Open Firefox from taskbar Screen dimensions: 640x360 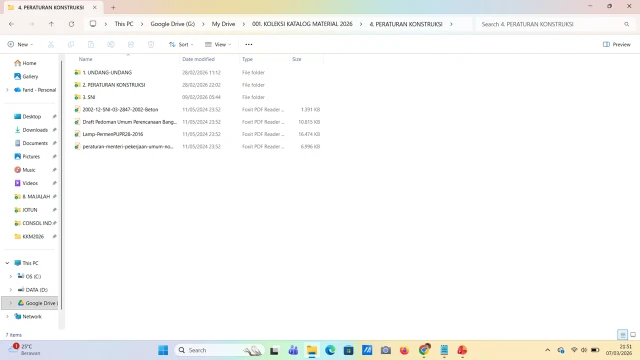404,350
